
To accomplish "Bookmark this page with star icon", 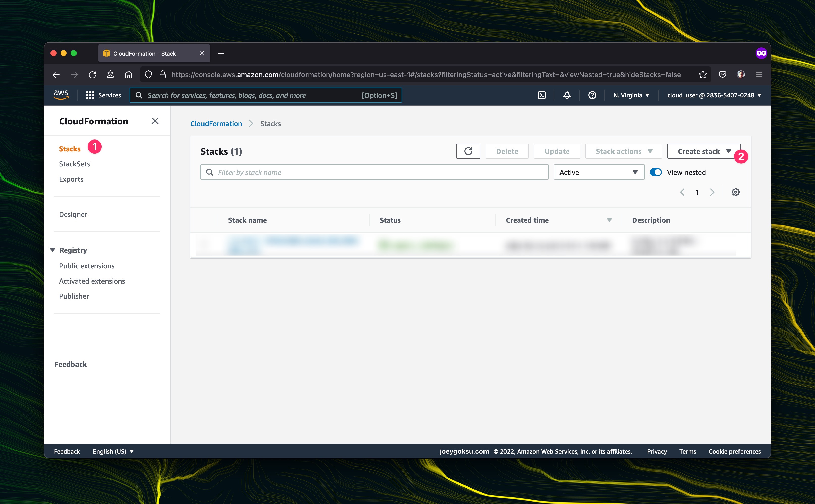I will point(703,75).
